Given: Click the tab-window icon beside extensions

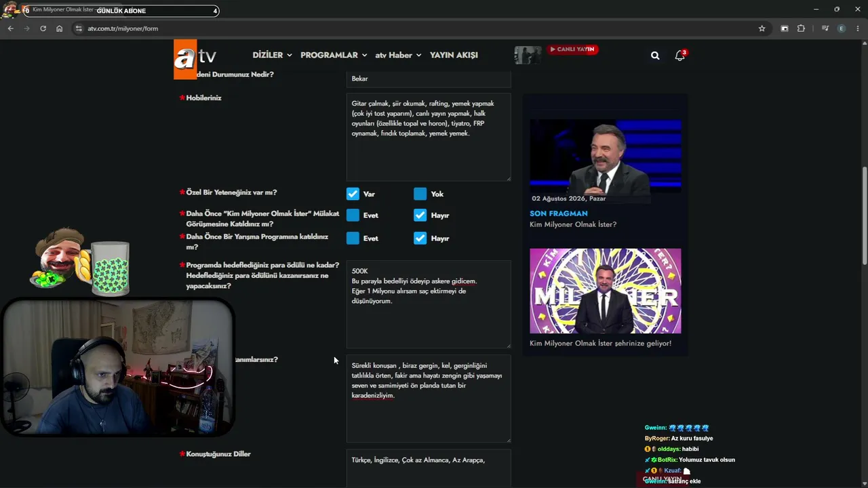Looking at the screenshot, I should (x=785, y=28).
